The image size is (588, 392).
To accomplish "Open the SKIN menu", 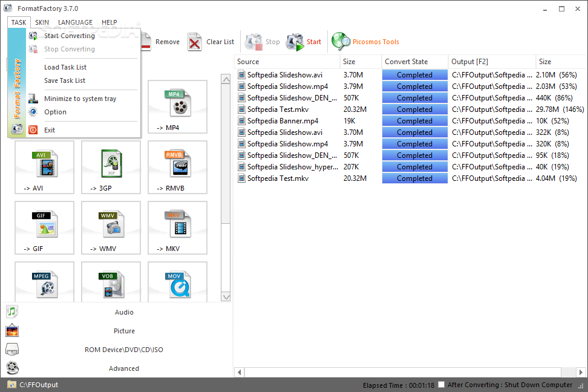I will pos(42,22).
